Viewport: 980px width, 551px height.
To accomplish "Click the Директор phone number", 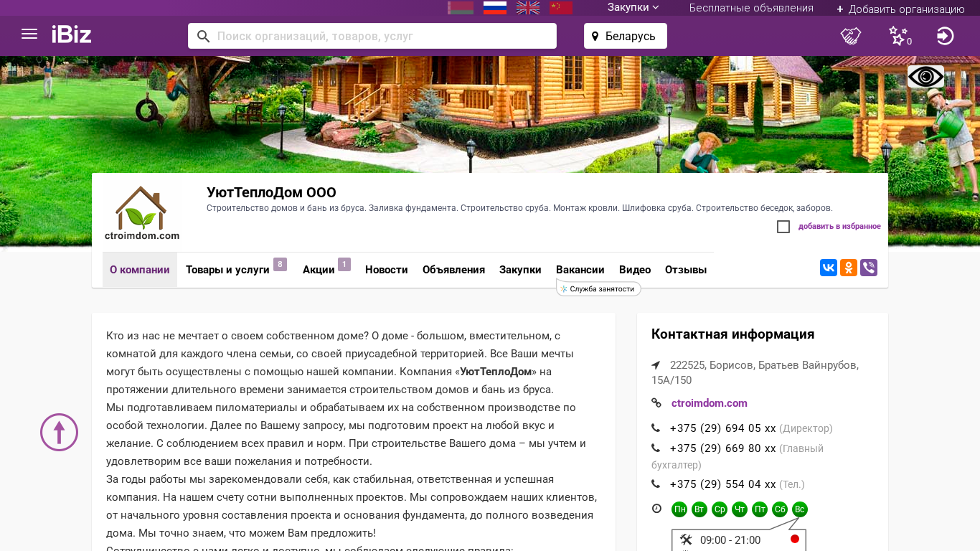I will pos(722,428).
